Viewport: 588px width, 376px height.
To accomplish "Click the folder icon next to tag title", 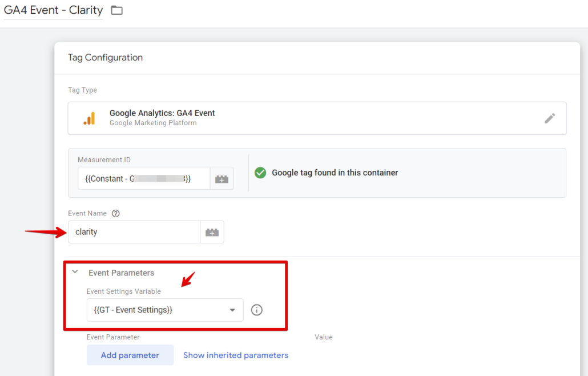I will coord(116,10).
